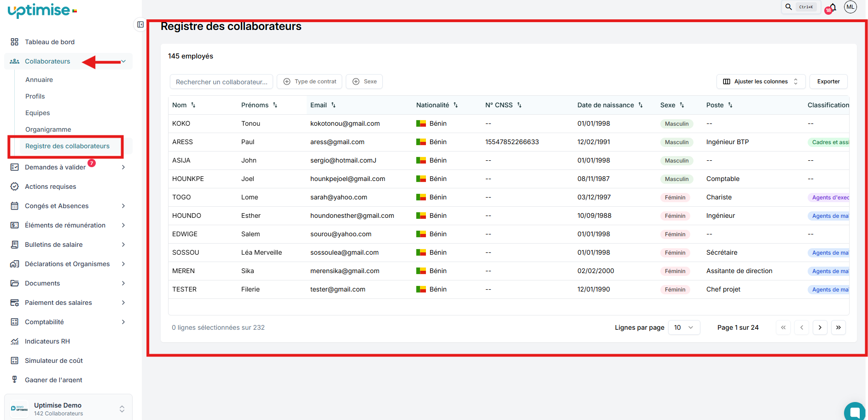This screenshot has height=420, width=868.
Task: Open the Organigramme submenu item
Action: pyautogui.click(x=48, y=129)
